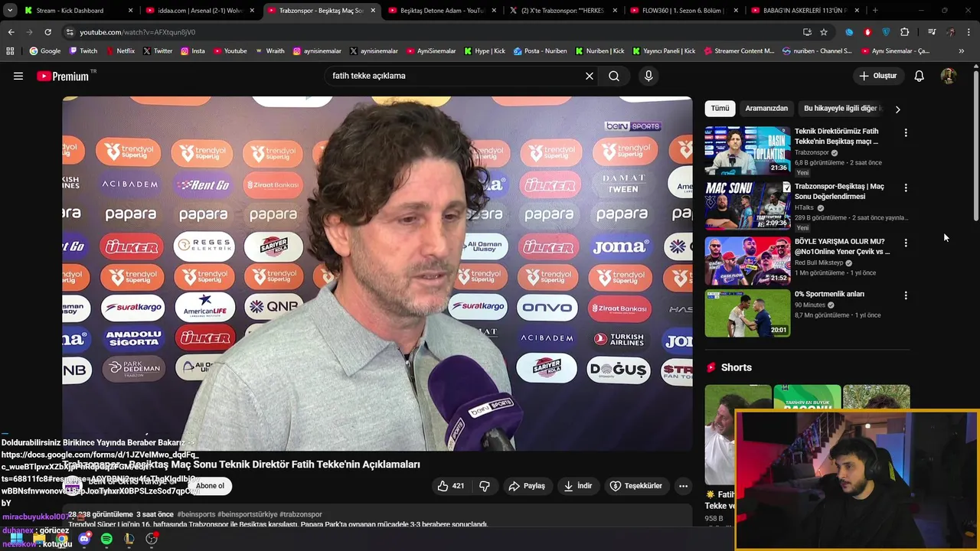Like the video showing 421 likes
Viewport: 980px width, 551px height.
coord(450,486)
